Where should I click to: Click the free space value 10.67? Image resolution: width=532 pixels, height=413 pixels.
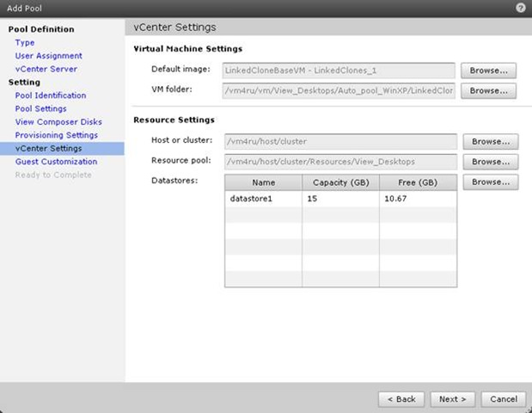pyautogui.click(x=395, y=199)
